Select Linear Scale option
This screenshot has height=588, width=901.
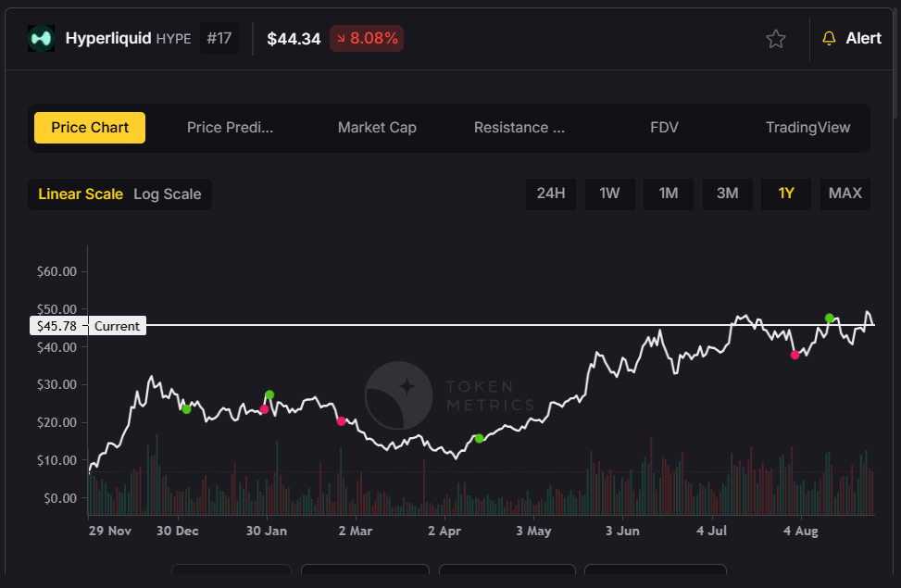click(81, 194)
